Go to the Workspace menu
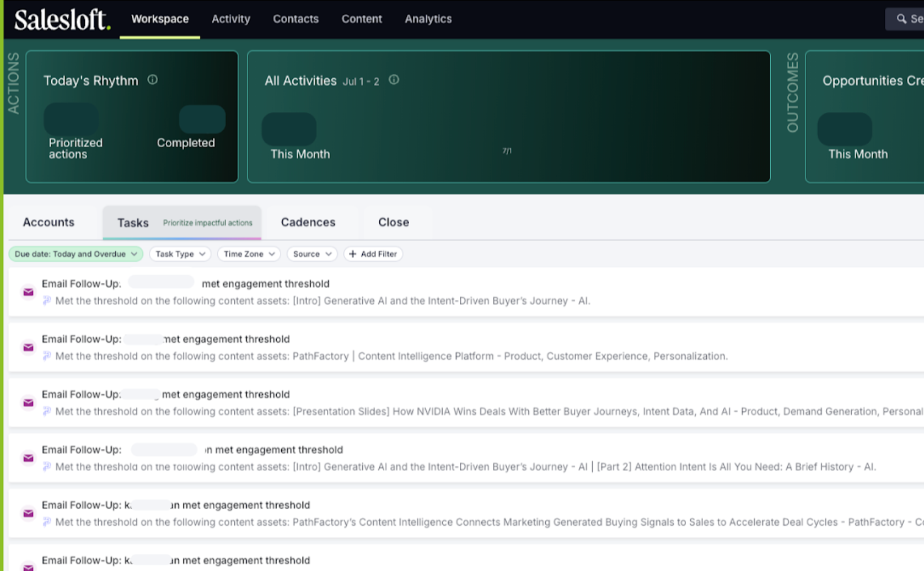The image size is (924, 571). click(x=160, y=19)
